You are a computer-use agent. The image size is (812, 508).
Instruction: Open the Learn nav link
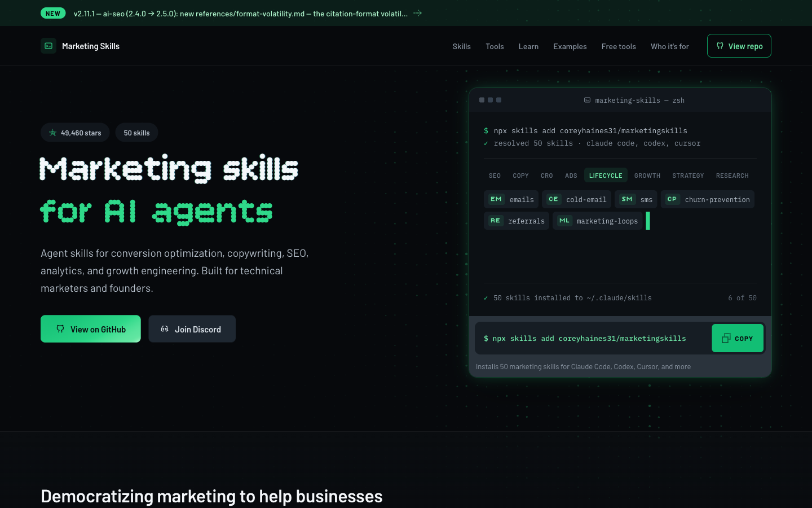[x=528, y=46]
